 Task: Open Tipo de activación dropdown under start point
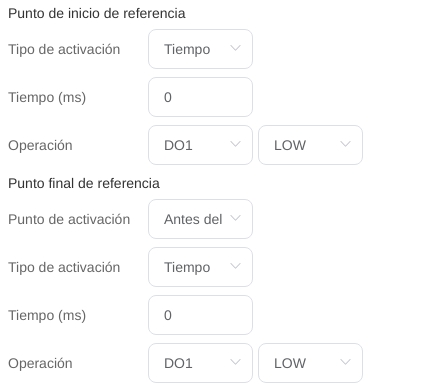click(x=200, y=49)
